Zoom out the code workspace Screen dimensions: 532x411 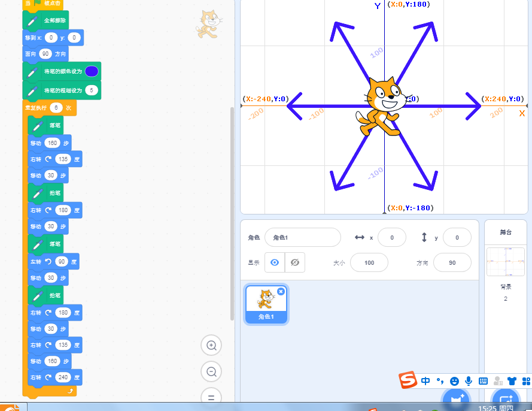tap(211, 371)
